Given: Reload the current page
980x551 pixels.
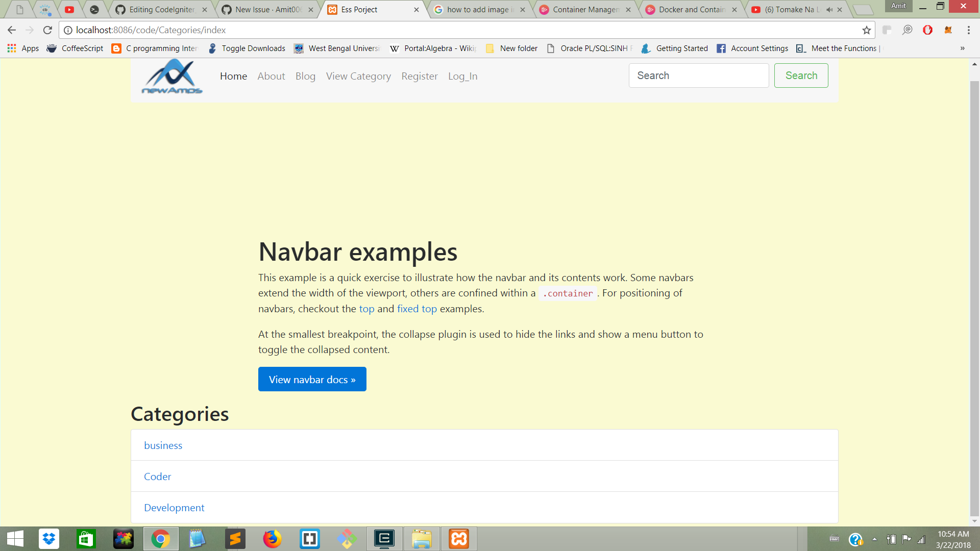Looking at the screenshot, I should pyautogui.click(x=47, y=30).
